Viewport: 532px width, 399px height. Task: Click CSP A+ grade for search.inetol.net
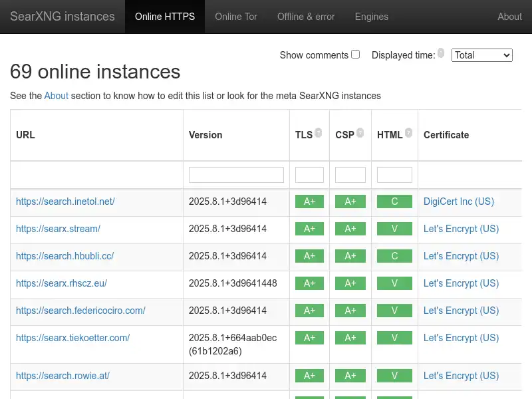[350, 201]
